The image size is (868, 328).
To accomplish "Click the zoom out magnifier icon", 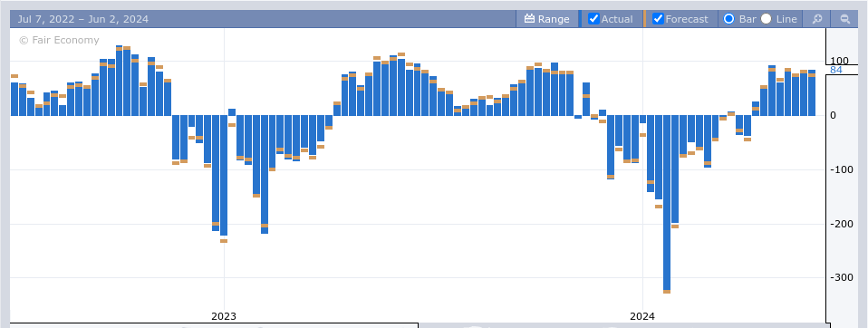I will click(x=845, y=19).
